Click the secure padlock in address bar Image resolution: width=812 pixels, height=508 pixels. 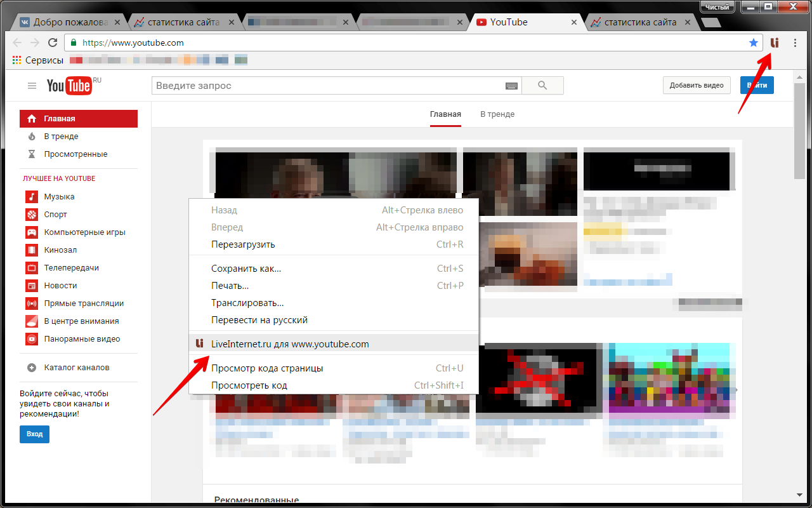[74, 43]
